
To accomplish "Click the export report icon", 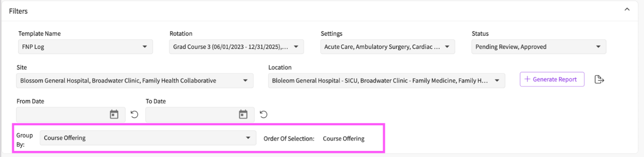I will click(x=599, y=80).
